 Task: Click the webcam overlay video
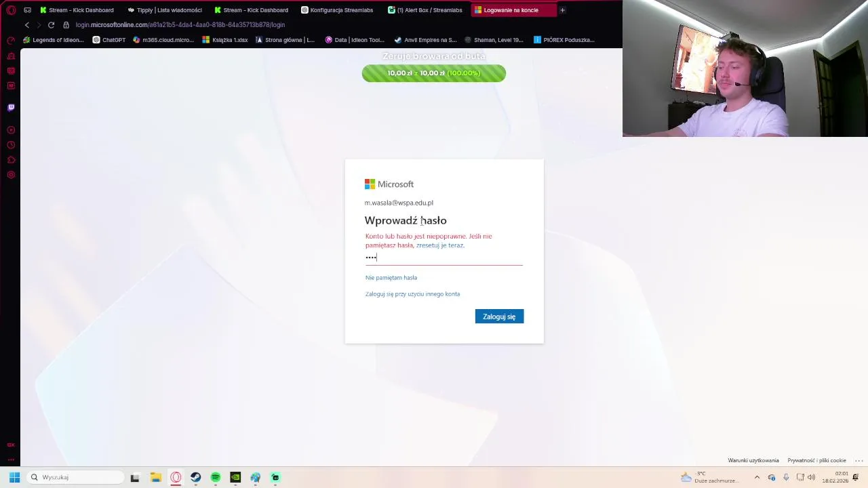coord(745,68)
